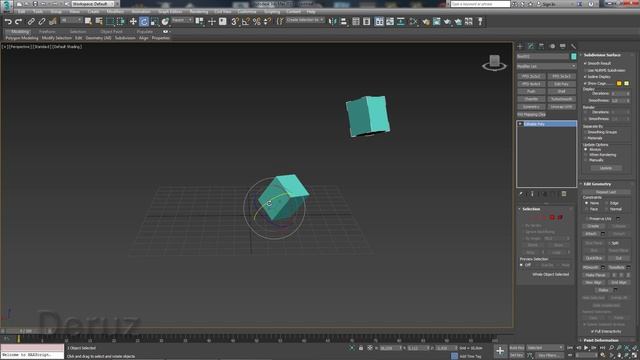
Task: Toggle the Angle Snap icon
Action: (246, 21)
